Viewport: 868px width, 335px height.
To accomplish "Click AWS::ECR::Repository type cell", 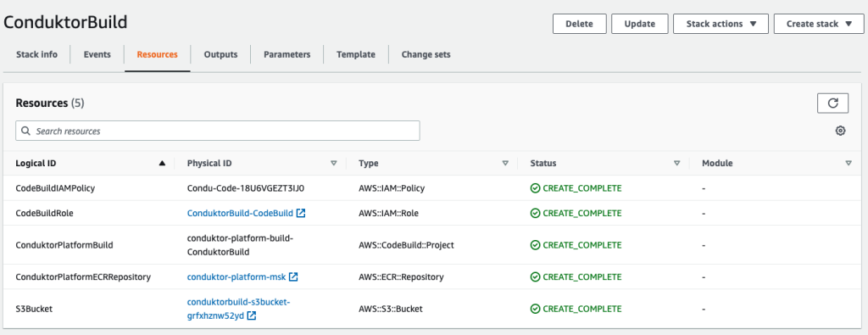I will pyautogui.click(x=401, y=276).
